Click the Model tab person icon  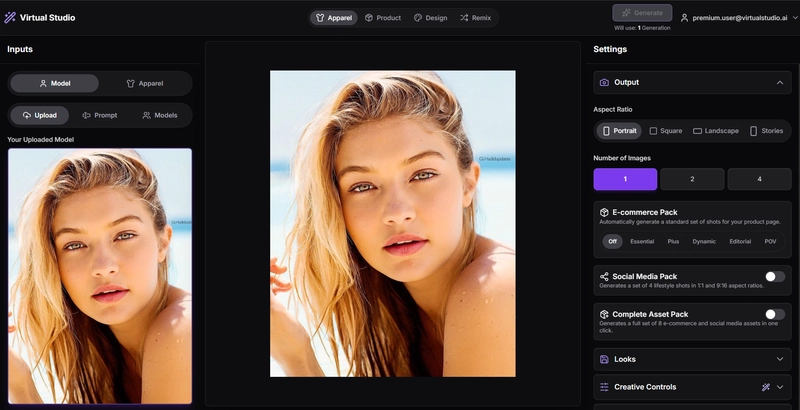click(43, 83)
